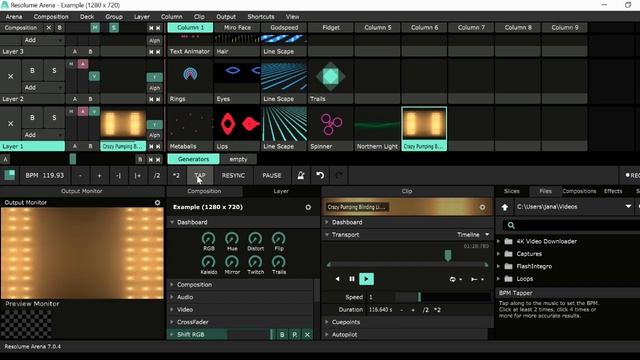Click the forward play button in Transport
Image resolution: width=640 pixels, height=360 pixels.
(x=366, y=279)
